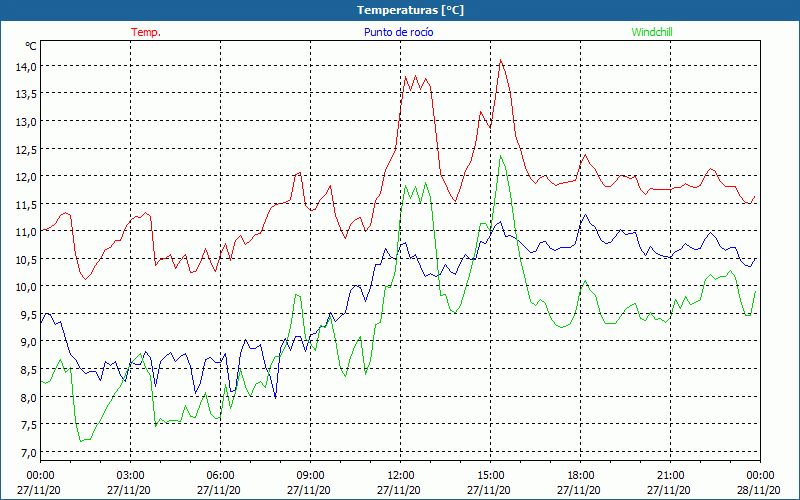Click the 8,5 y-axis value

click(28, 369)
